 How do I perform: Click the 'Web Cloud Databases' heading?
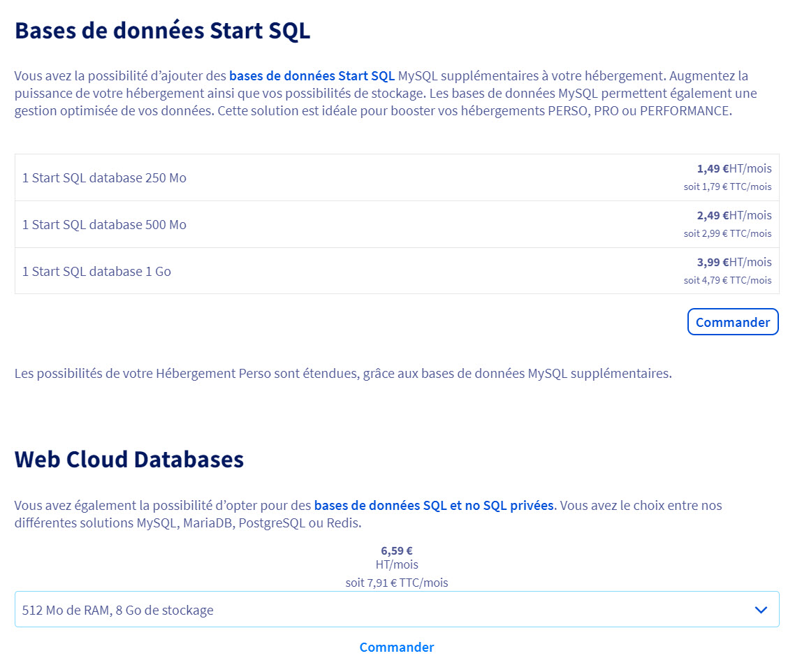[x=129, y=459]
